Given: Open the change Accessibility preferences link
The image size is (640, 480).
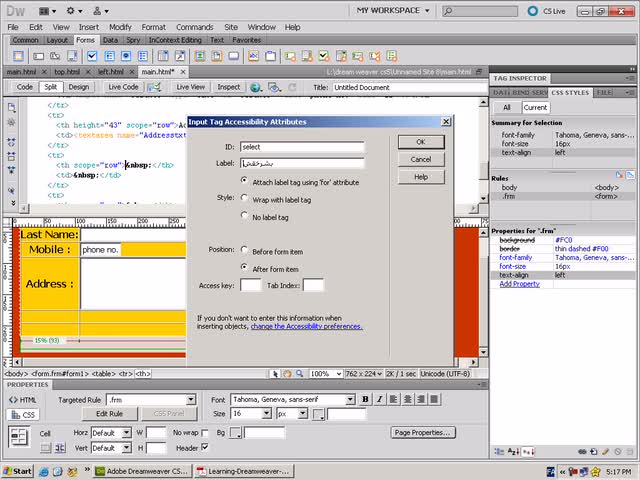Looking at the screenshot, I should pos(306,327).
